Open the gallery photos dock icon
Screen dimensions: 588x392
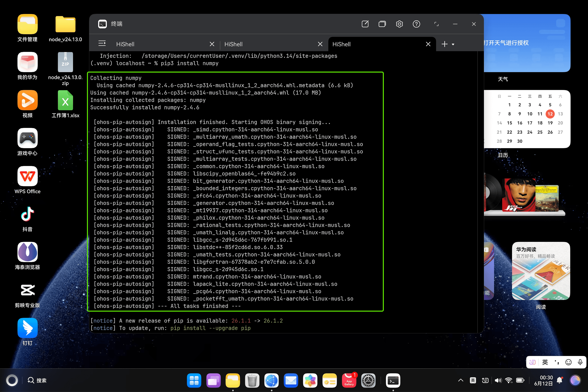[310, 380]
